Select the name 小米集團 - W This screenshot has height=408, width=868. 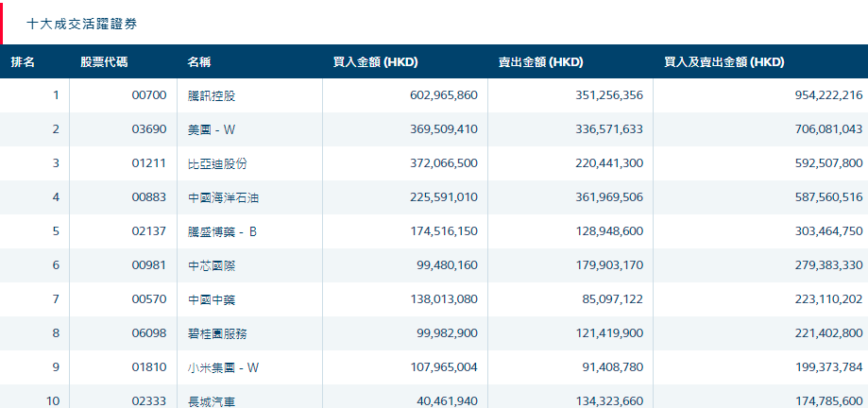point(223,367)
